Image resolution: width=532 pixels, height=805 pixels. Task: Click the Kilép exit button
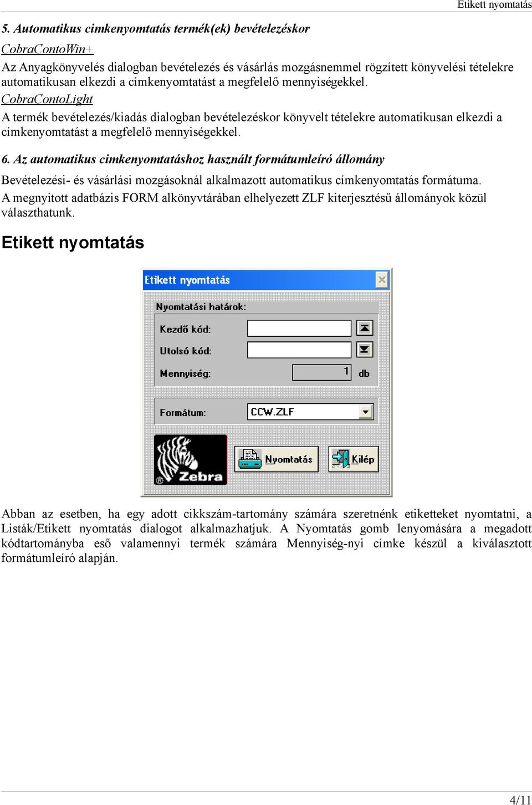tap(354, 459)
